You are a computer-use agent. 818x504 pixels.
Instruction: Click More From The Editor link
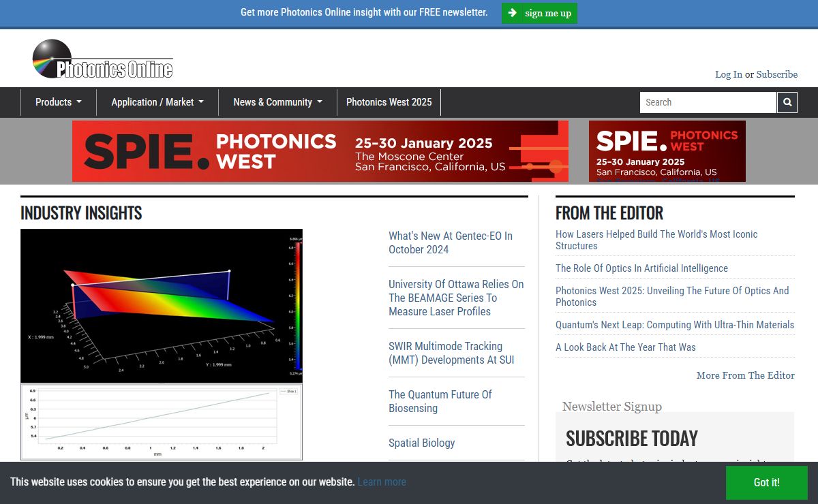point(746,375)
